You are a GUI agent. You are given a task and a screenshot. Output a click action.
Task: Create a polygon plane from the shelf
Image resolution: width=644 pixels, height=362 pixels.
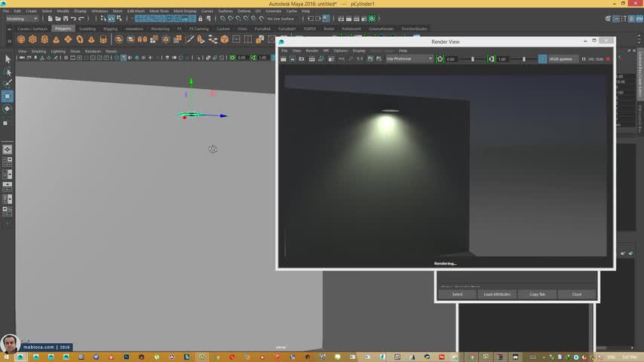(68, 39)
